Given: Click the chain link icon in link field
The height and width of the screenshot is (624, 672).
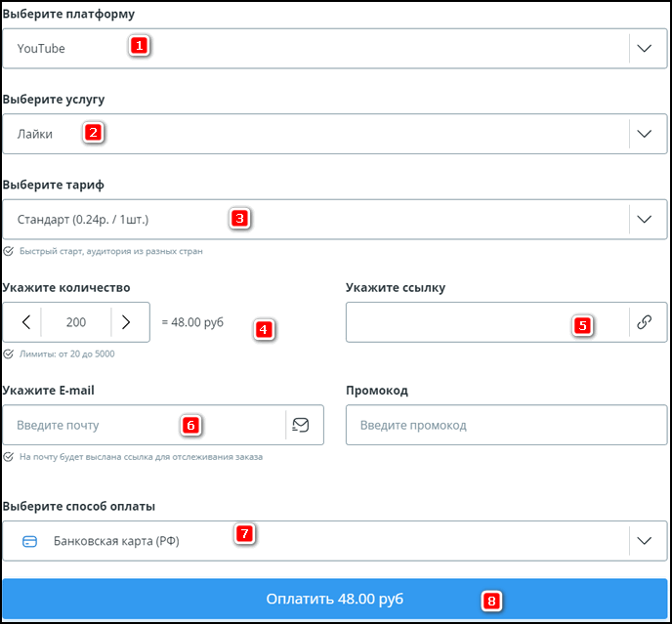Looking at the screenshot, I should click(x=644, y=322).
